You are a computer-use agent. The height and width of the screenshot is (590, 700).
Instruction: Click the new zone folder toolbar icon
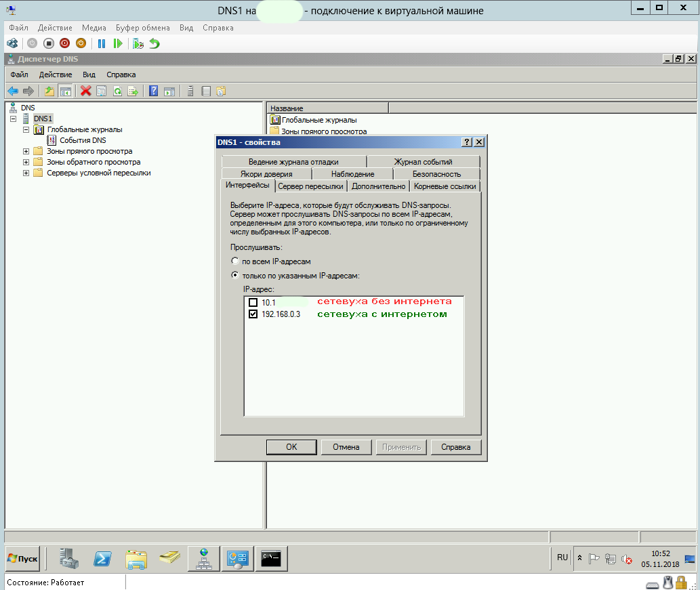[x=221, y=91]
